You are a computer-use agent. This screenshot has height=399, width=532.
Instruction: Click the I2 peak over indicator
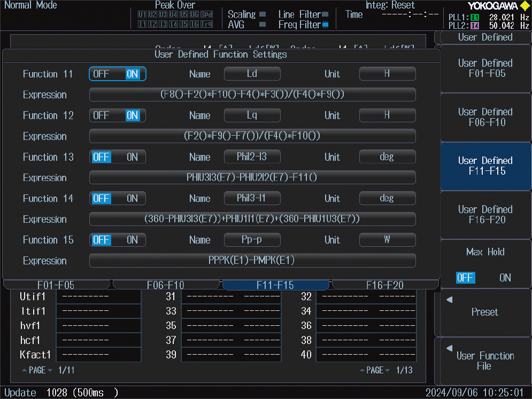pos(153,24)
